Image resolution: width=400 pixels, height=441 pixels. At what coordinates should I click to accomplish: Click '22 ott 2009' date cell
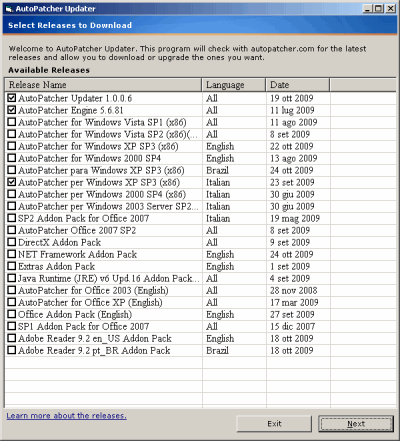pyautogui.click(x=292, y=146)
